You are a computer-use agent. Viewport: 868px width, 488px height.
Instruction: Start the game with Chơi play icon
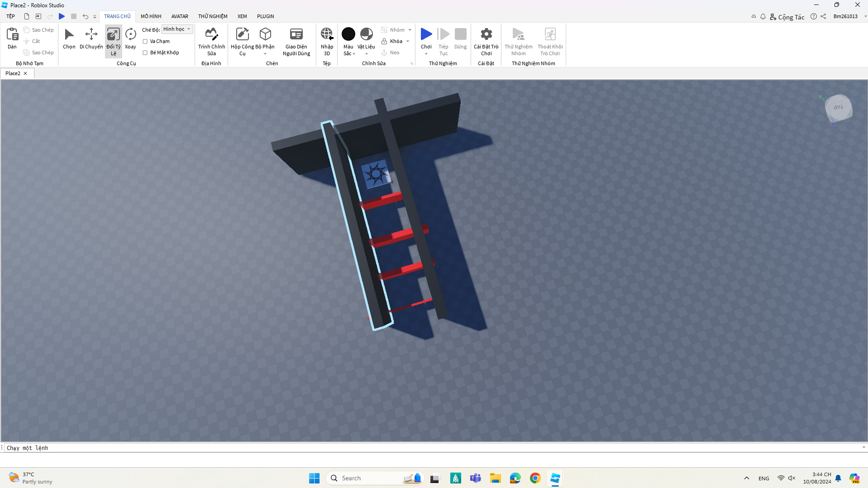pos(426,34)
